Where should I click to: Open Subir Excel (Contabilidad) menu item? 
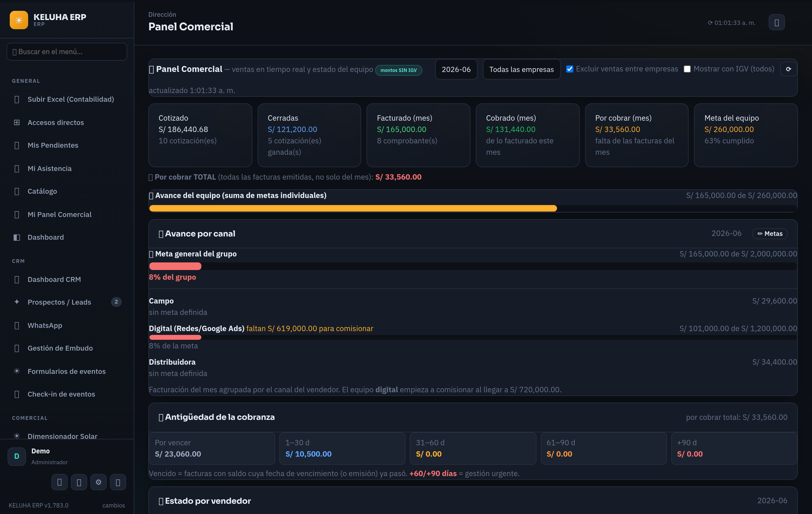tap(67, 100)
